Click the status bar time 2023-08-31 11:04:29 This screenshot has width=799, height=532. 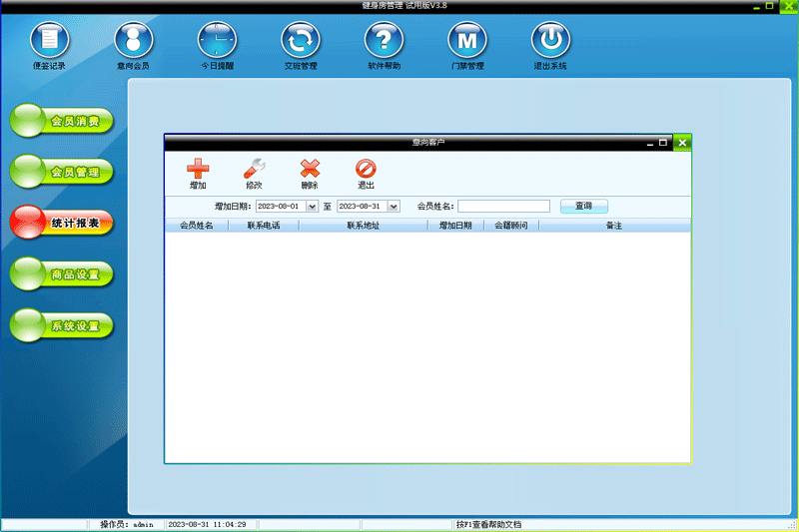click(207, 524)
